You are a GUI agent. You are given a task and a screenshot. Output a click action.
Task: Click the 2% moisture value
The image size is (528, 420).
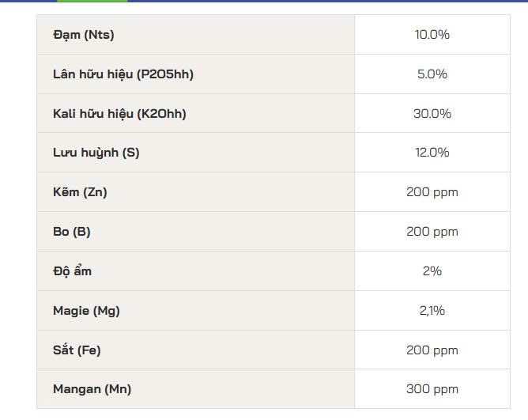click(432, 271)
